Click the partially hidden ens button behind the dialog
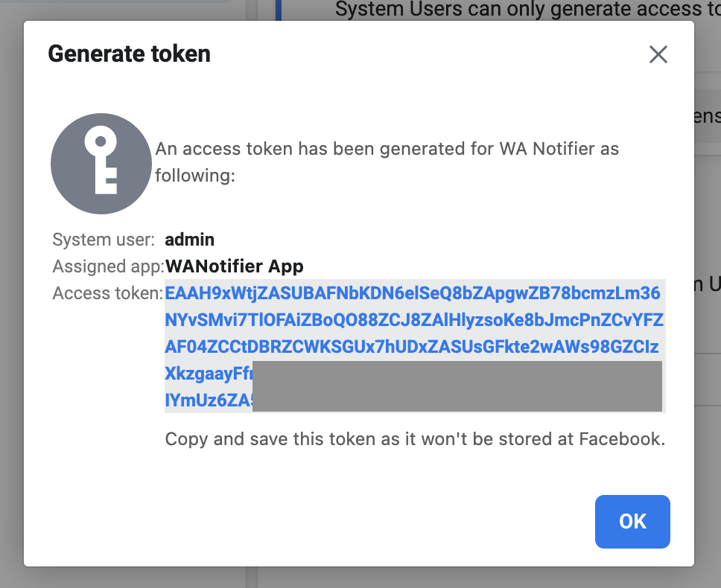This screenshot has height=588, width=721. [x=707, y=116]
